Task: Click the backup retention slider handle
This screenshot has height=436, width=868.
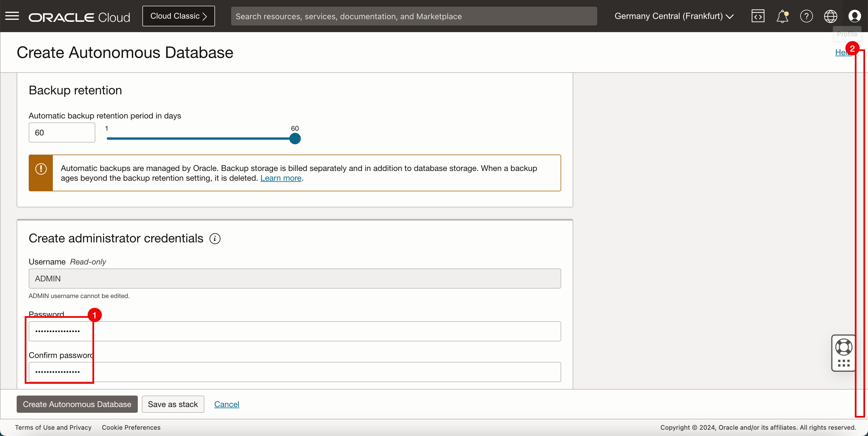Action: pyautogui.click(x=295, y=138)
